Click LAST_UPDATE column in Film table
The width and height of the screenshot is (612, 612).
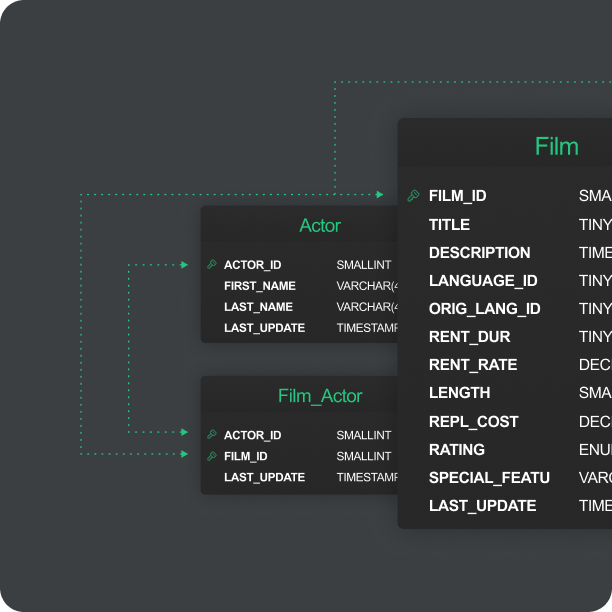coord(482,506)
